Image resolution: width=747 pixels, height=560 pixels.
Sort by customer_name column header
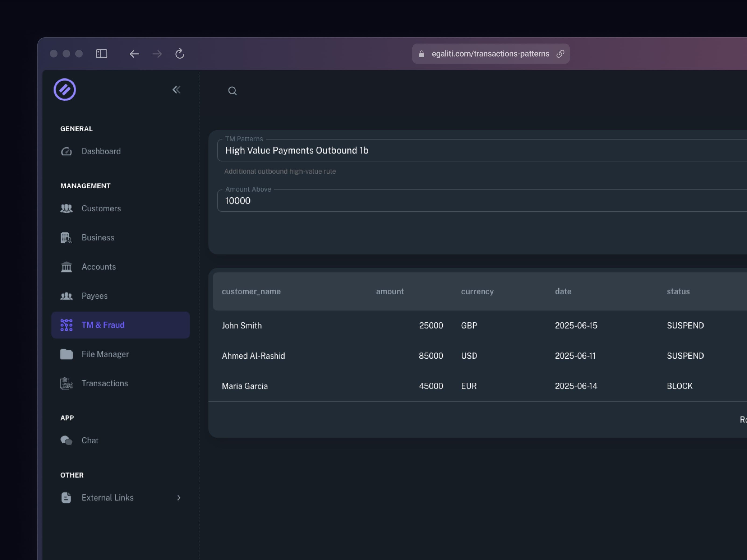[251, 292]
